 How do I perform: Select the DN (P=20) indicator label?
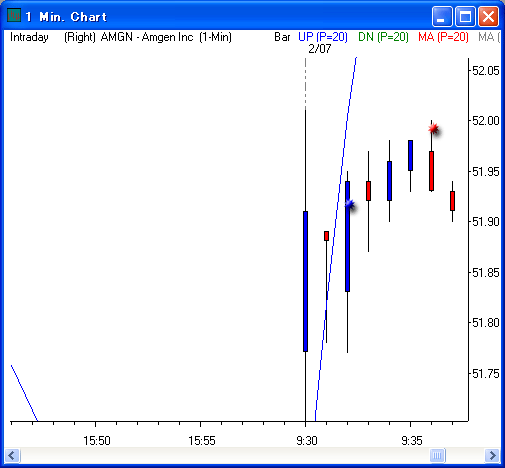point(383,37)
